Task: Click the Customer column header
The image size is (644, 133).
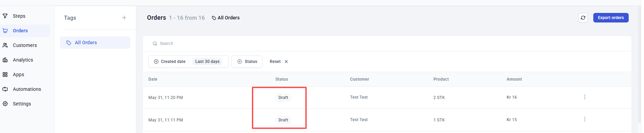Action: pos(359,79)
